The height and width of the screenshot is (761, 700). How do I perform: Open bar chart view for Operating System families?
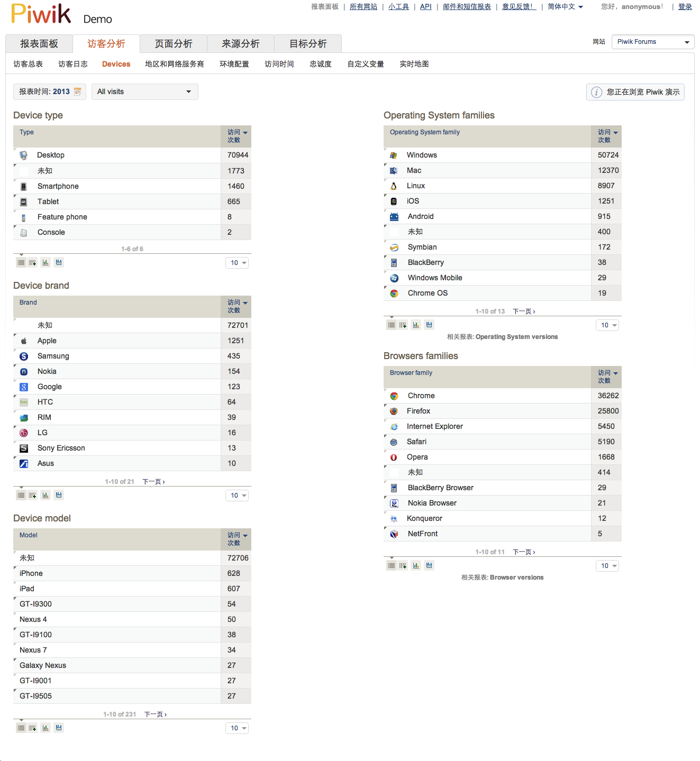(416, 325)
